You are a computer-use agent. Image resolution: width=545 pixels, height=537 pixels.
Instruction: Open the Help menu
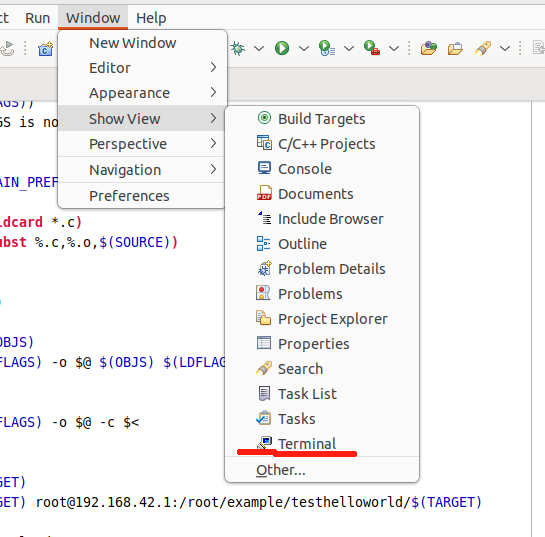tap(151, 18)
